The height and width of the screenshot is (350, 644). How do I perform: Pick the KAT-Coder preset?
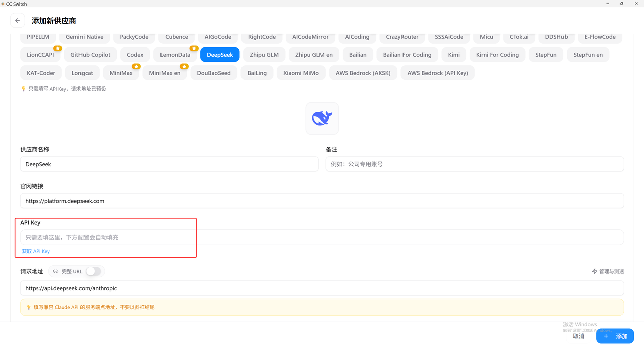41,73
